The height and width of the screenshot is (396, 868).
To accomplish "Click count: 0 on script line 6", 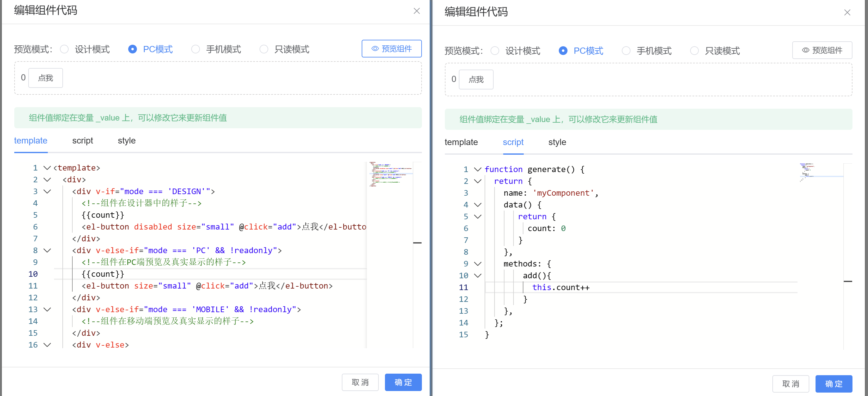I will [x=547, y=229].
